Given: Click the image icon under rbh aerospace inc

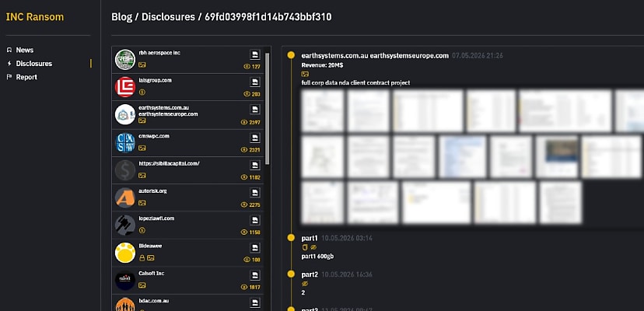Looking at the screenshot, I should point(142,65).
